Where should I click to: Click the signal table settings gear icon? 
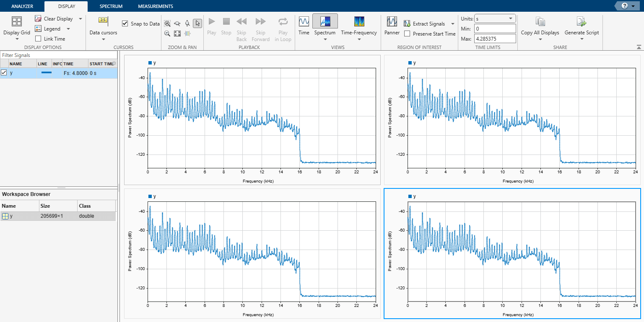pos(114,64)
